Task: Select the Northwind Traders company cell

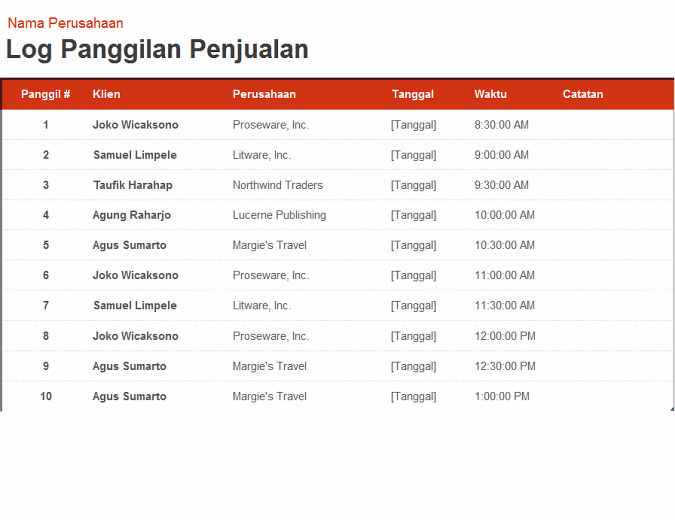Action: point(278,185)
